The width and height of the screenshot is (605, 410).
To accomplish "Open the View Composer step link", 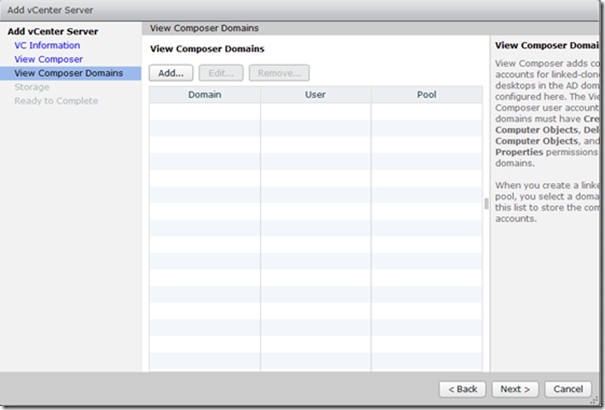I will click(x=49, y=59).
